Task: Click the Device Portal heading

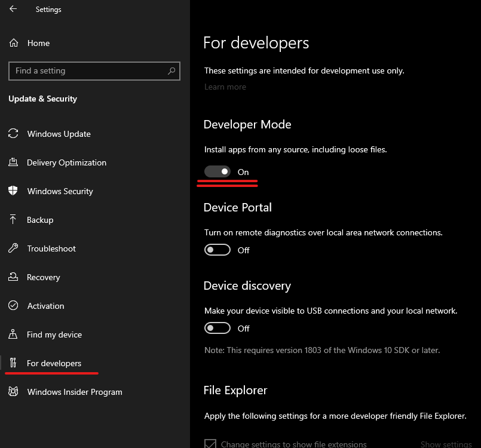Action: [237, 207]
